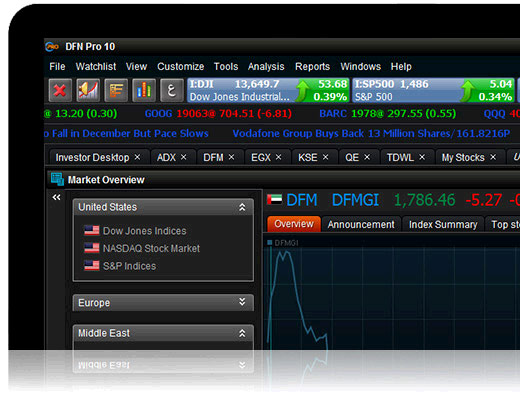Collapse the Middle East section
This screenshot has width=520, height=400.
[x=242, y=333]
